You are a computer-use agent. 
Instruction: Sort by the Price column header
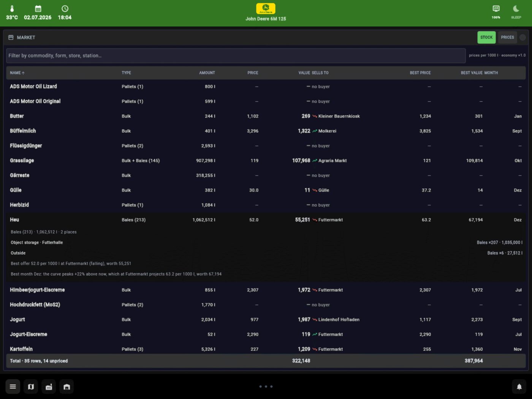[253, 73]
